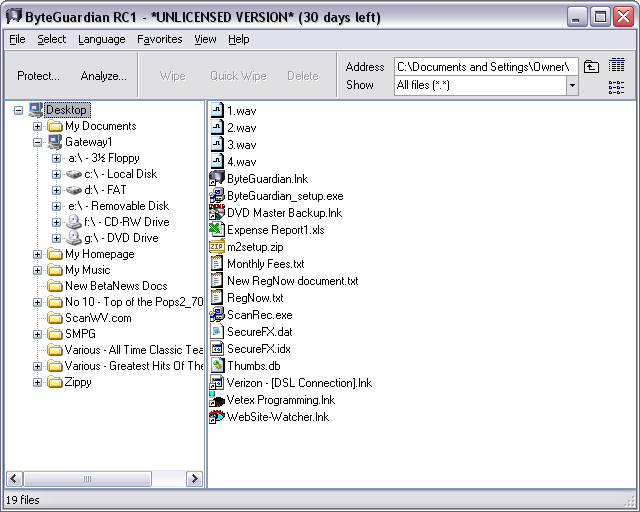Screen dimensions: 640x512
Task: Click the Gateway1 computer icon
Action: (55, 142)
